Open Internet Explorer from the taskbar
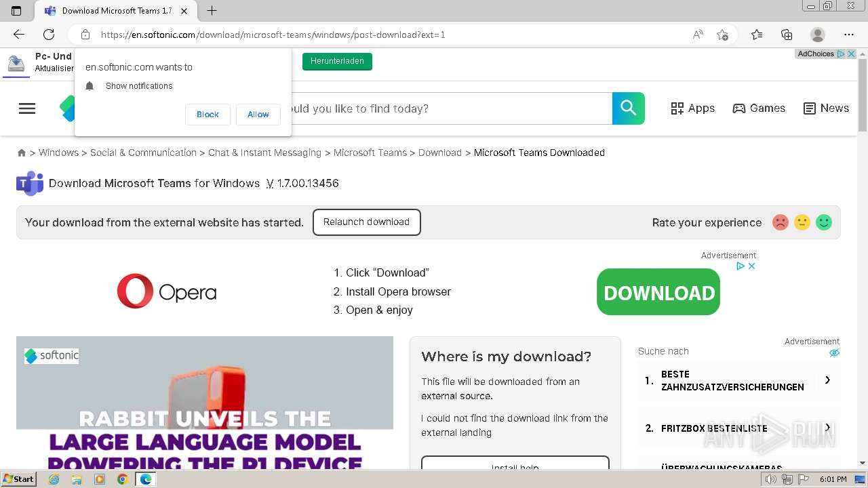 click(54, 479)
